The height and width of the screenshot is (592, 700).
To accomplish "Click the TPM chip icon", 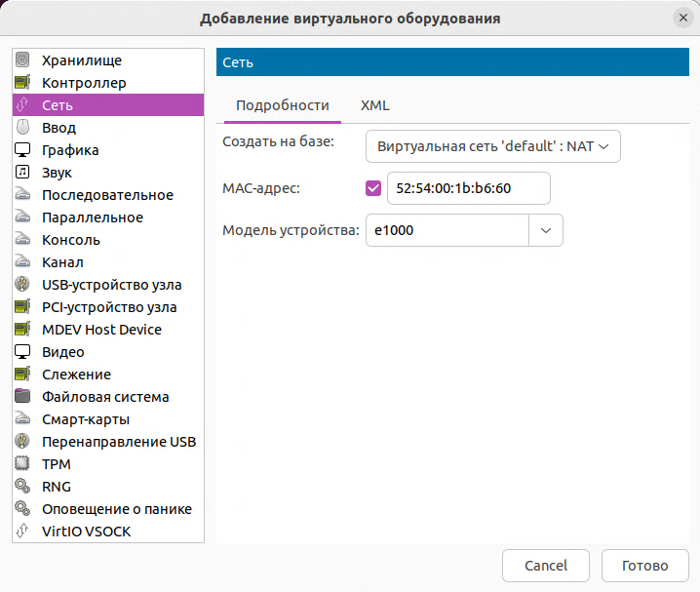I will 23,464.
